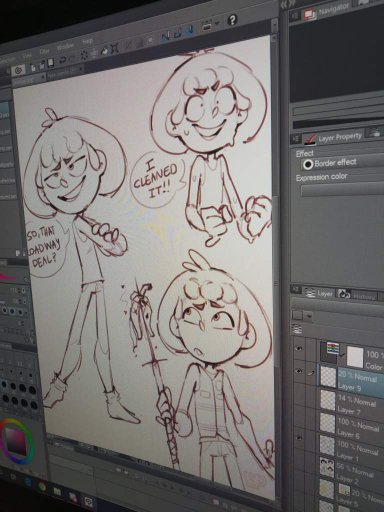Click the Undo arrow in the toolbar

pos(63,60)
